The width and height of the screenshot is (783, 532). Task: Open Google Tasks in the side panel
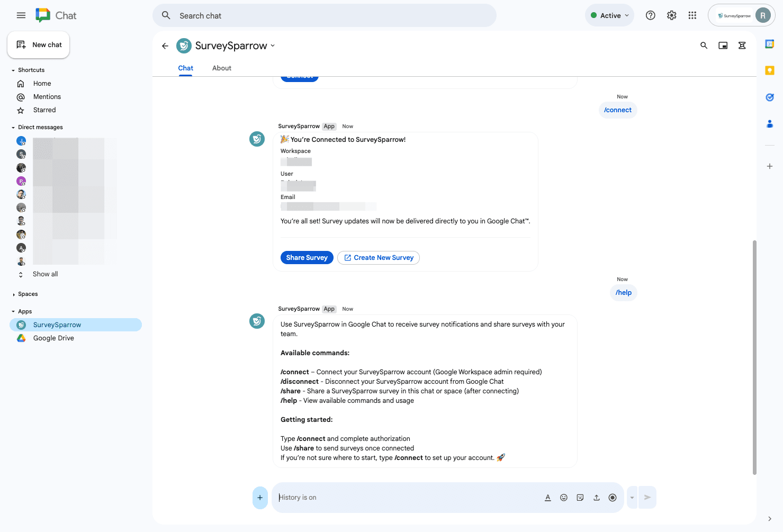tap(769, 97)
